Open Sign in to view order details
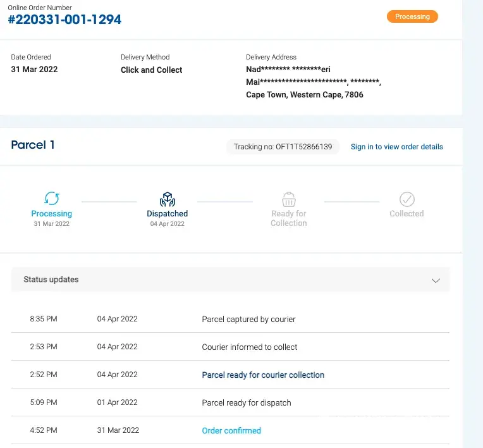The height and width of the screenshot is (448, 483). 396,147
